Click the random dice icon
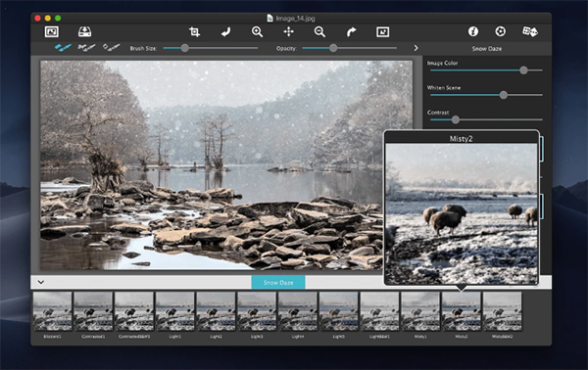Image resolution: width=588 pixels, height=370 pixels. pyautogui.click(x=530, y=31)
